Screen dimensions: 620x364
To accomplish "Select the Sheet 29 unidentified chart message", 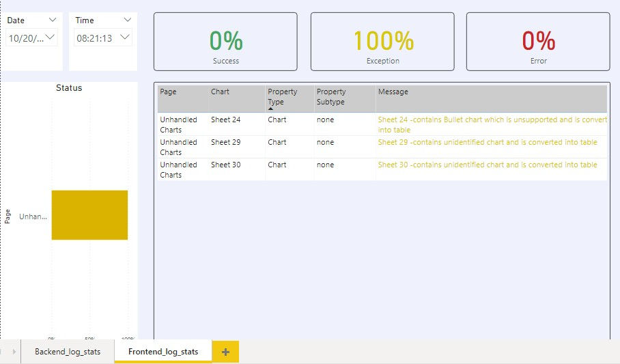I will 488,142.
